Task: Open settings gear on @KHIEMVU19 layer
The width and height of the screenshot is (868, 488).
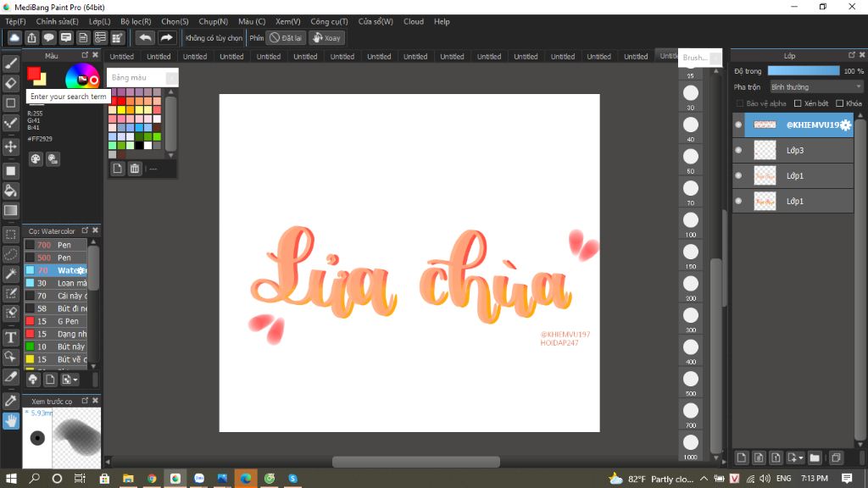Action: point(845,125)
